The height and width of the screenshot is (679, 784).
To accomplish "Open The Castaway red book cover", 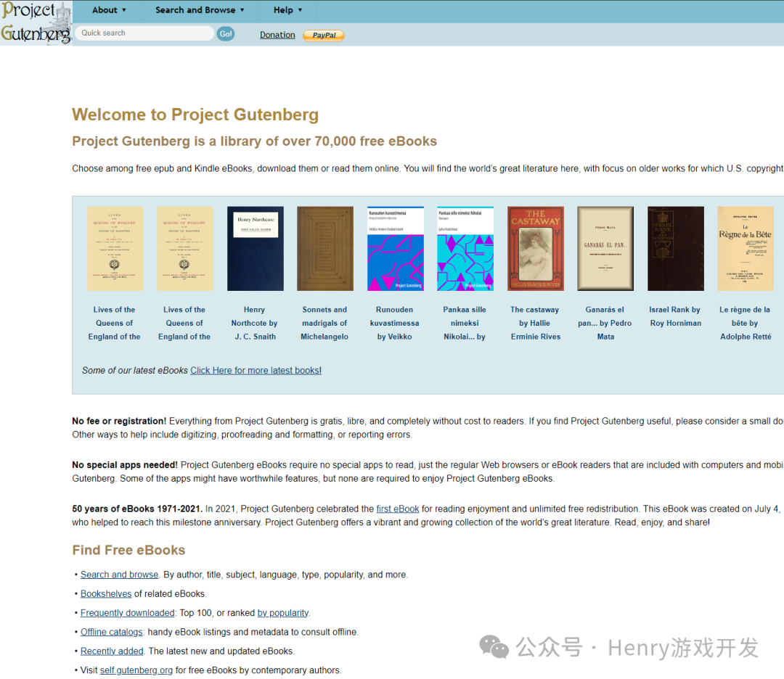I will tap(536, 248).
